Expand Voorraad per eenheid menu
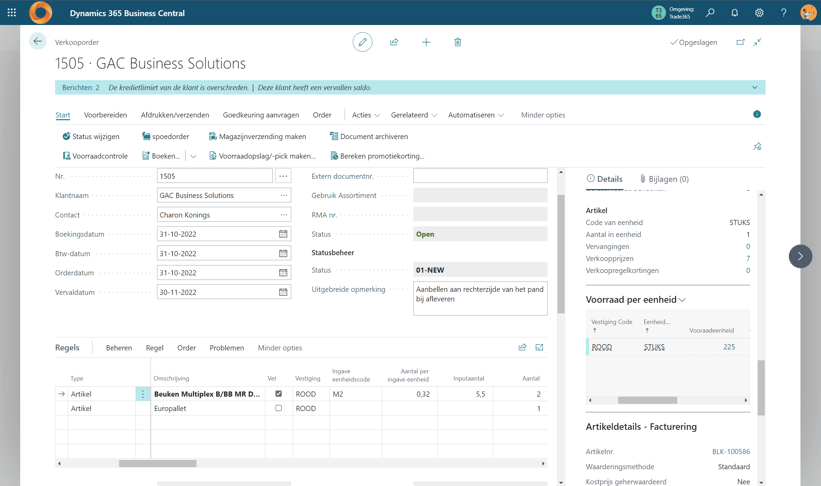Screen dimensions: 821x486 682,300
